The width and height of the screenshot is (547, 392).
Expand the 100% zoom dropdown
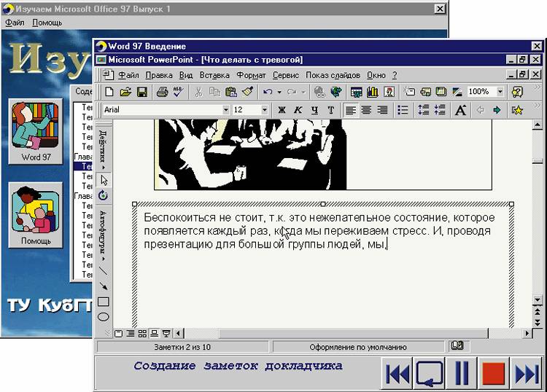(x=500, y=92)
